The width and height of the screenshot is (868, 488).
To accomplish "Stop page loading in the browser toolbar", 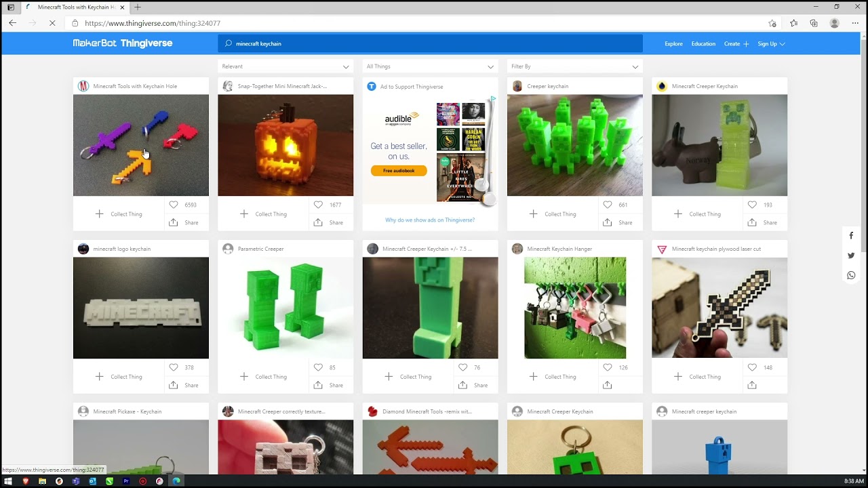I will click(52, 23).
